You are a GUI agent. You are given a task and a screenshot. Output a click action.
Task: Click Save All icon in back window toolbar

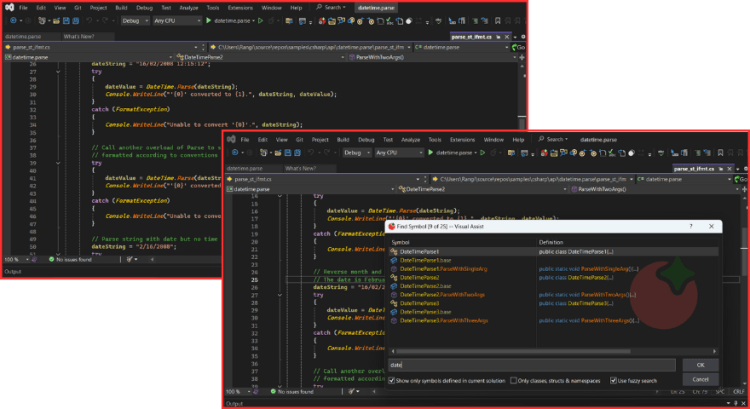(76, 21)
